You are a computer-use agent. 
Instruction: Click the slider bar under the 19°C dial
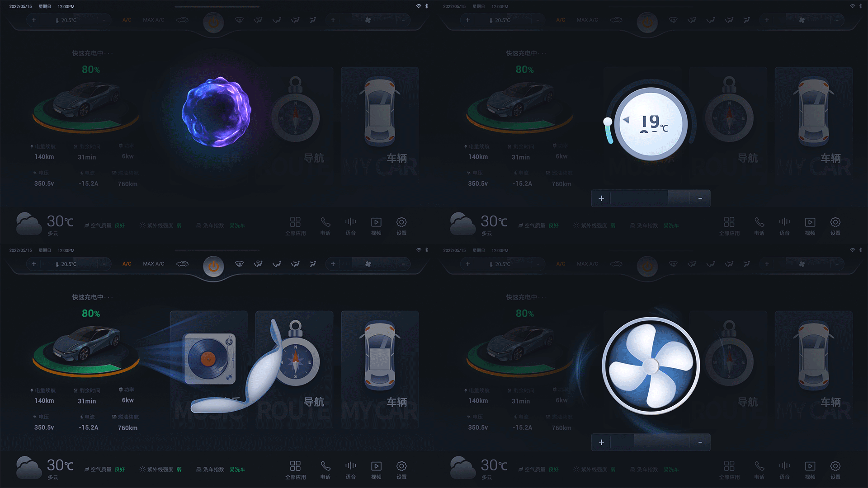(651, 198)
